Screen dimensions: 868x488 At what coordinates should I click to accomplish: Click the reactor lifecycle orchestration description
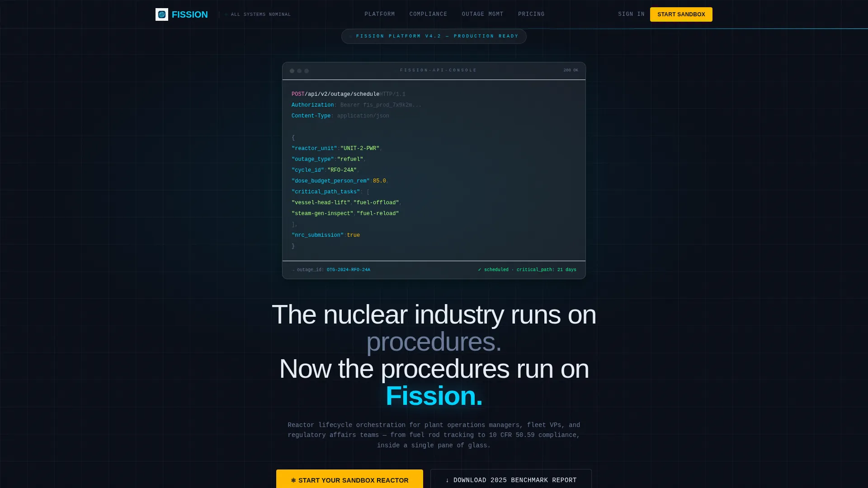(434, 435)
